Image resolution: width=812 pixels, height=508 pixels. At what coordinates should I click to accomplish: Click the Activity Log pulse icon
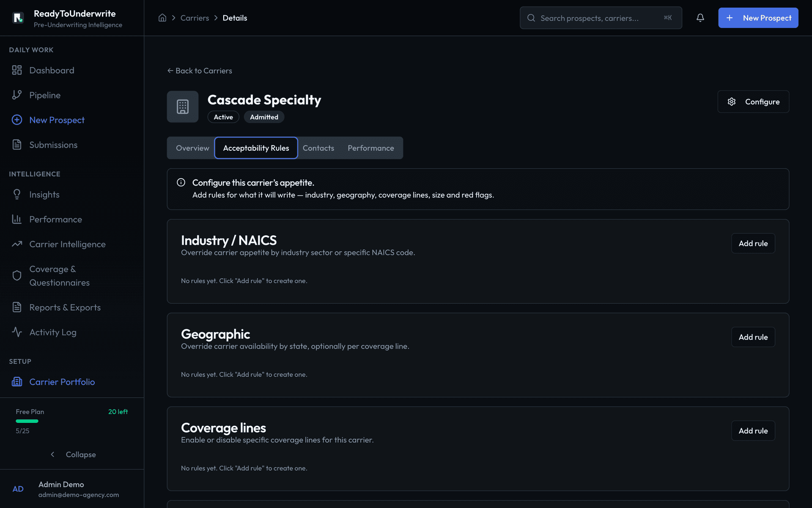point(17,332)
